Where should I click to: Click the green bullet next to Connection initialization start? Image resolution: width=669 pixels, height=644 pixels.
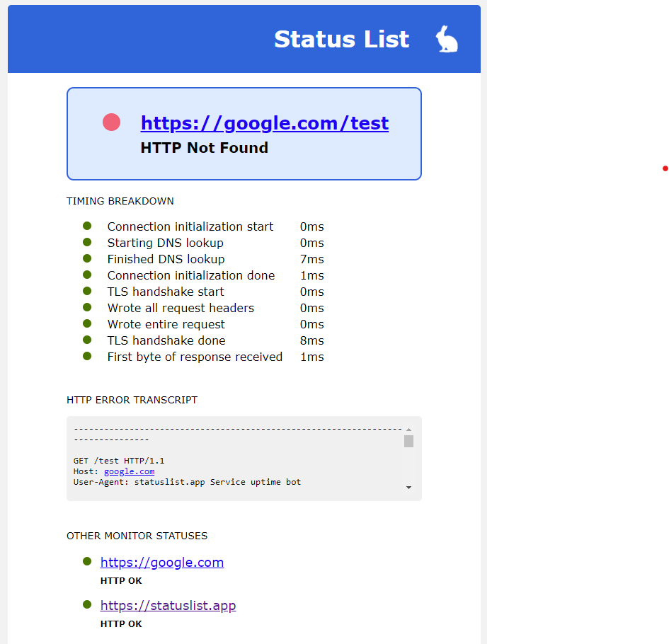pos(86,225)
